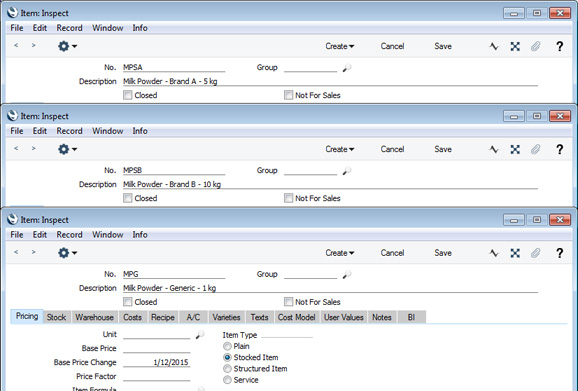Tick Closed checkbox for Milk Powder Generic

point(128,302)
